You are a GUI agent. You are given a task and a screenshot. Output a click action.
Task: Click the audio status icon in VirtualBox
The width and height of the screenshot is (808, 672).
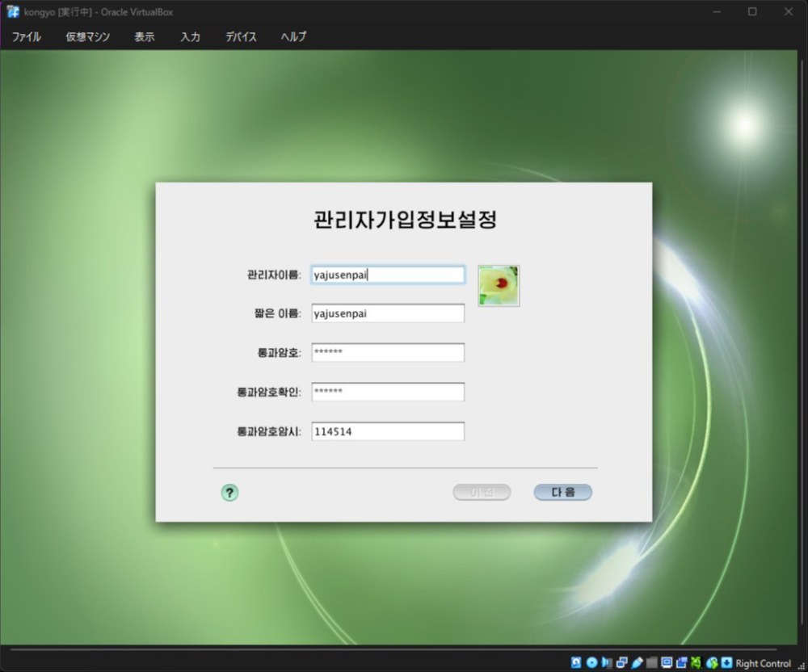pyautogui.click(x=607, y=663)
